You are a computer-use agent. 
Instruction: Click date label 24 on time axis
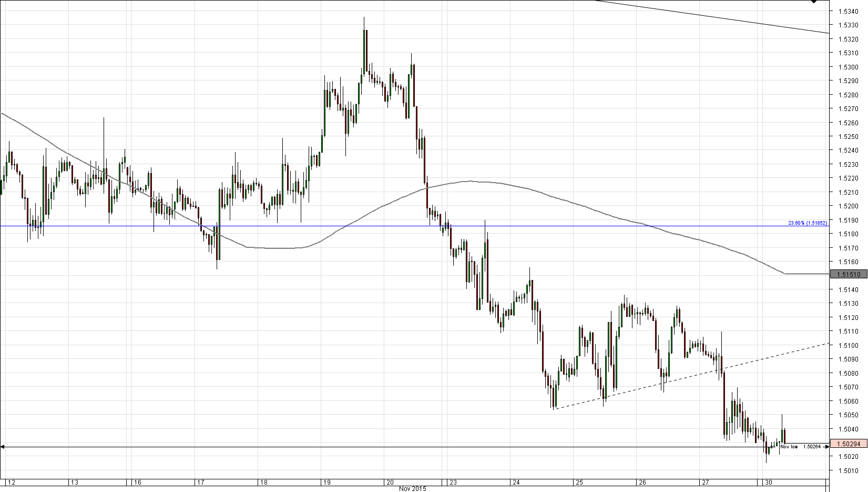(516, 482)
